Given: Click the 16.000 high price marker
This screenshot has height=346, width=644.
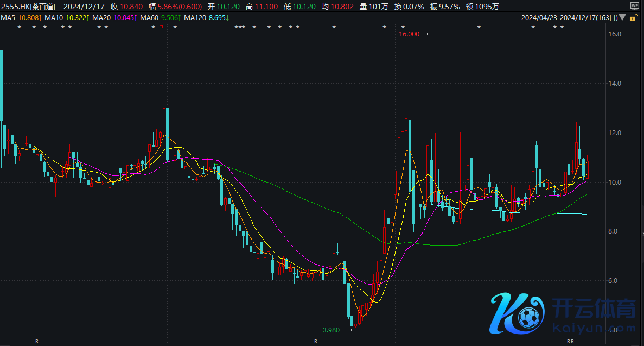Looking at the screenshot, I should 410,34.
